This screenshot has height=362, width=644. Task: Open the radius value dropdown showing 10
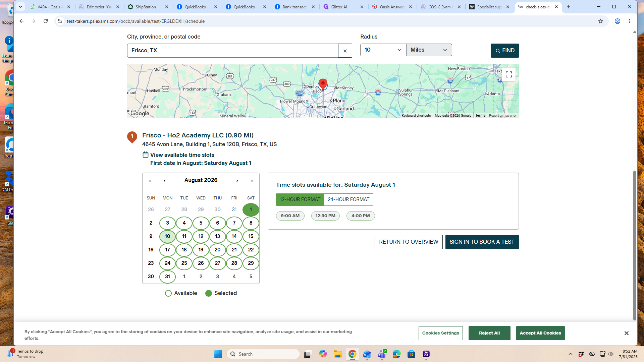coord(383,50)
